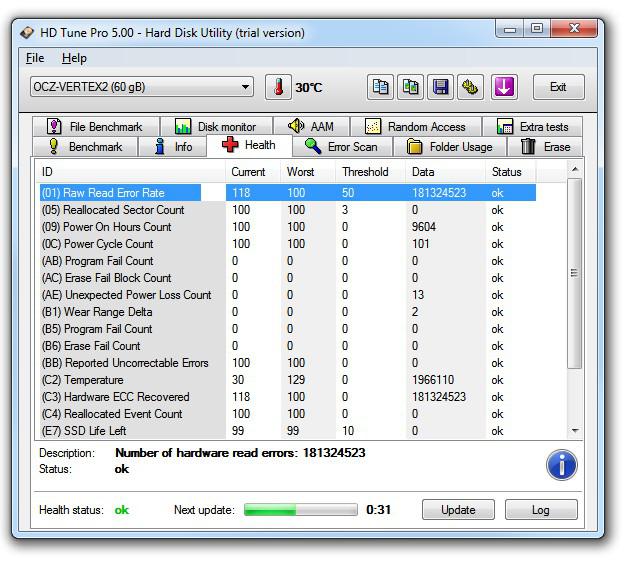Select the Health tab
The height and width of the screenshot is (564, 627).
pos(250,145)
